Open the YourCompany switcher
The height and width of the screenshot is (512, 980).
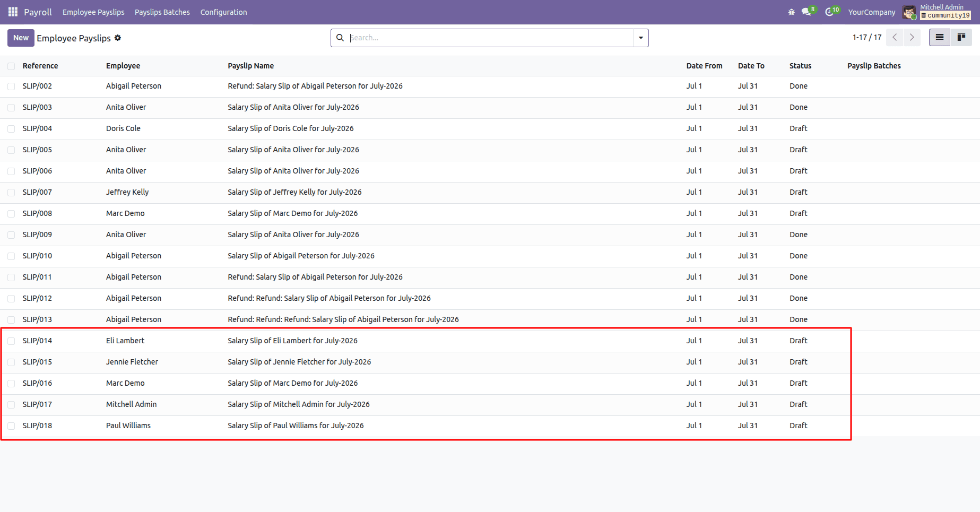pyautogui.click(x=871, y=12)
